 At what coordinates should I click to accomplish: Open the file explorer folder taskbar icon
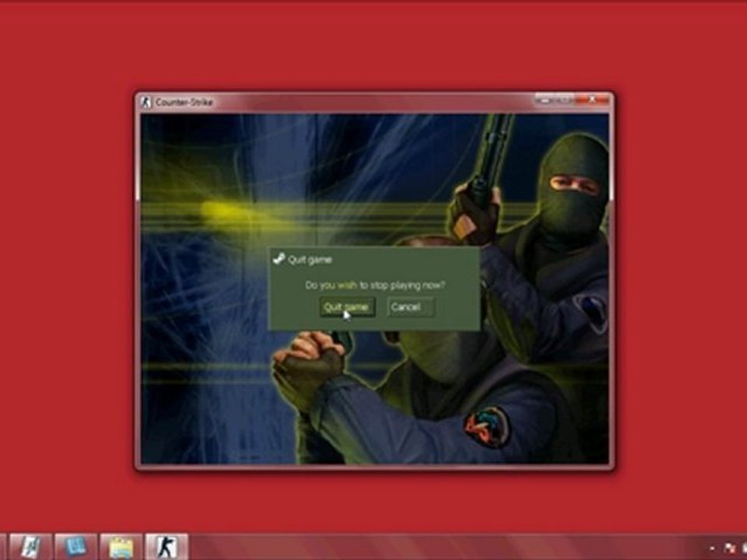pyautogui.click(x=121, y=547)
